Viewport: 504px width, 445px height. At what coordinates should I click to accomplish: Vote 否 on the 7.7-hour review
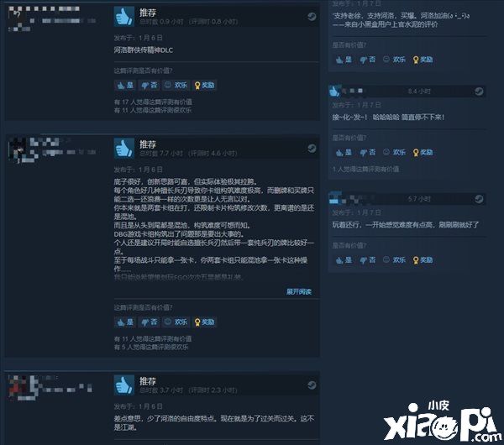(x=150, y=322)
